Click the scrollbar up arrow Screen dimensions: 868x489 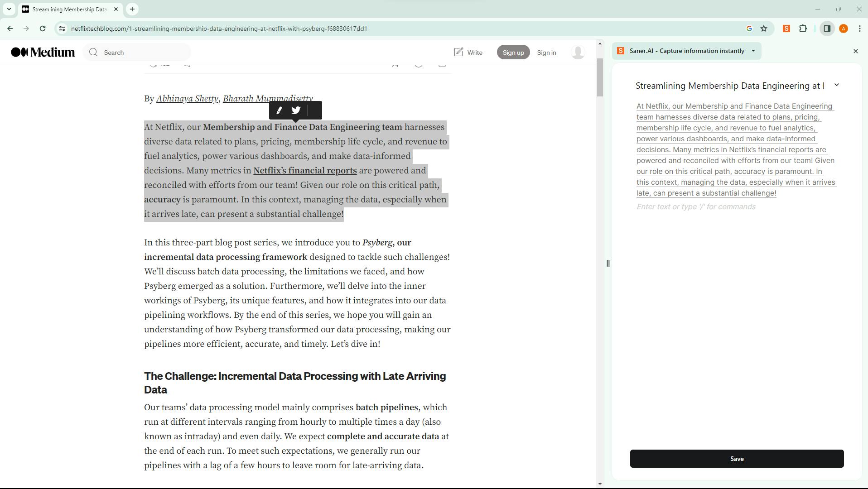click(x=600, y=44)
